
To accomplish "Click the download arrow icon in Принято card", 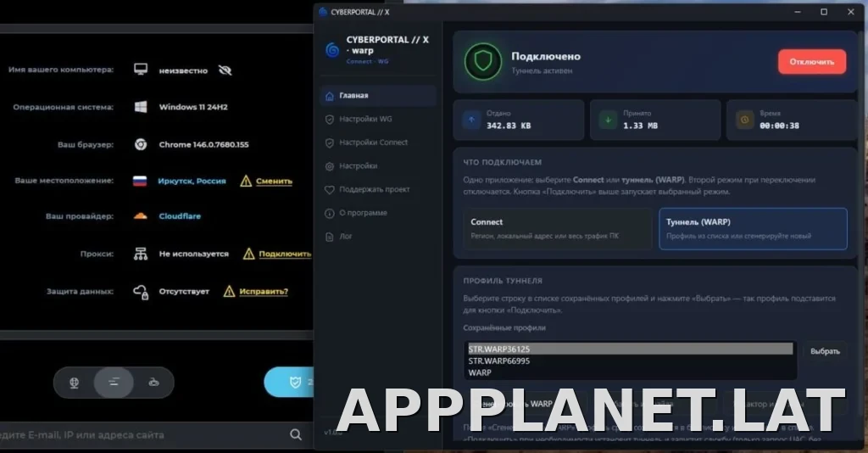I will pos(609,120).
